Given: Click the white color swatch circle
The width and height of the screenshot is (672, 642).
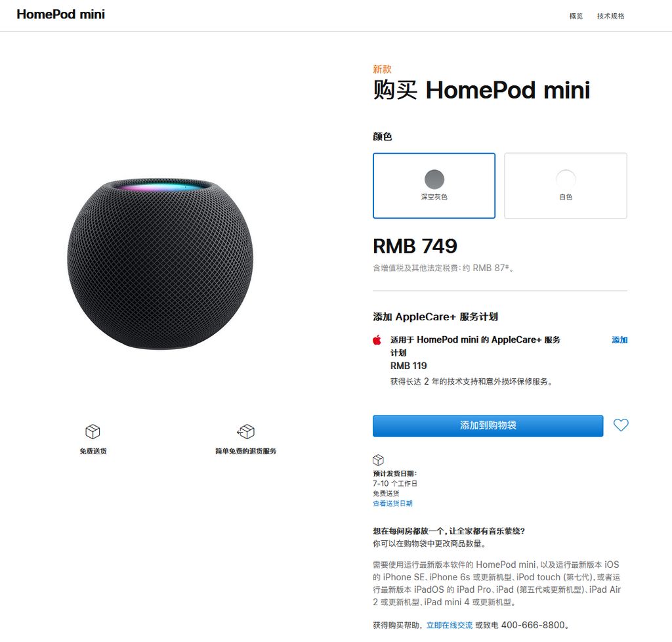Looking at the screenshot, I should pos(566,179).
